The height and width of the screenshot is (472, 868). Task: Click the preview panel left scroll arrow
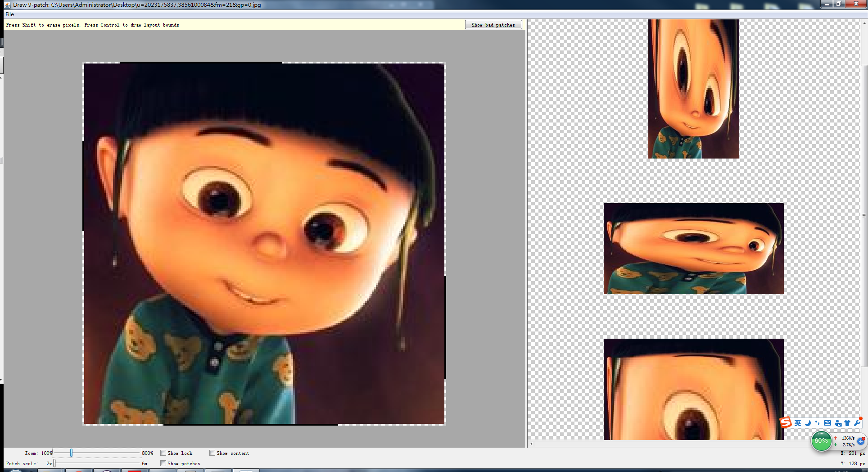[x=531, y=444]
